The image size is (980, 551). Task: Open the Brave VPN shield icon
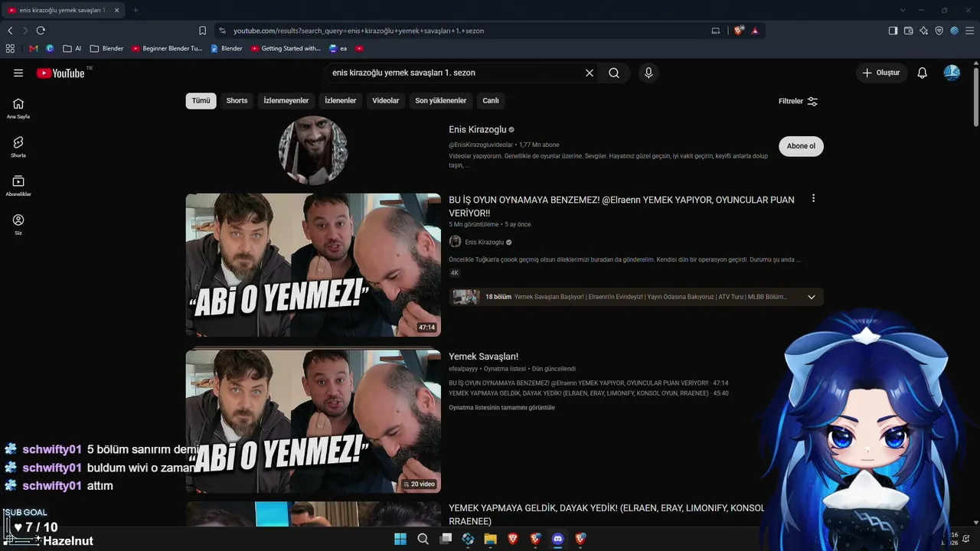939,31
